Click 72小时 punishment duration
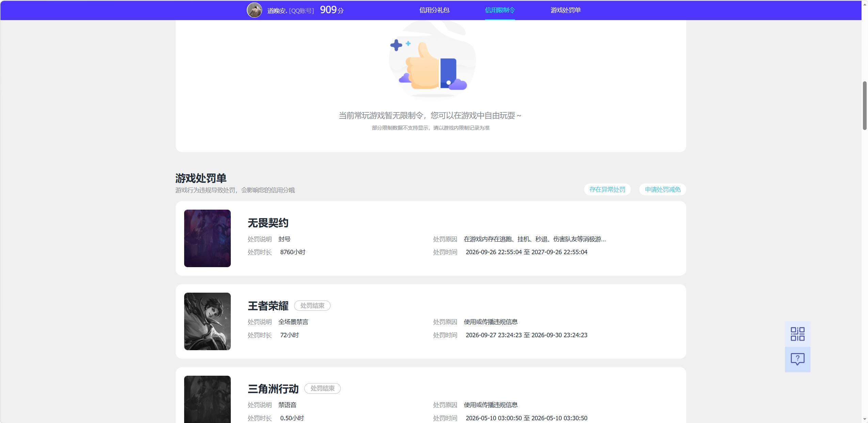The height and width of the screenshot is (423, 868). tap(289, 335)
